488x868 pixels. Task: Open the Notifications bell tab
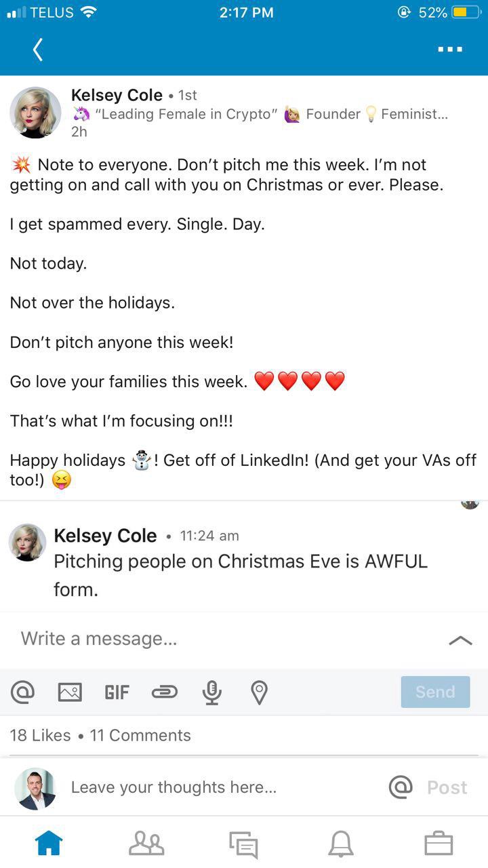click(341, 844)
